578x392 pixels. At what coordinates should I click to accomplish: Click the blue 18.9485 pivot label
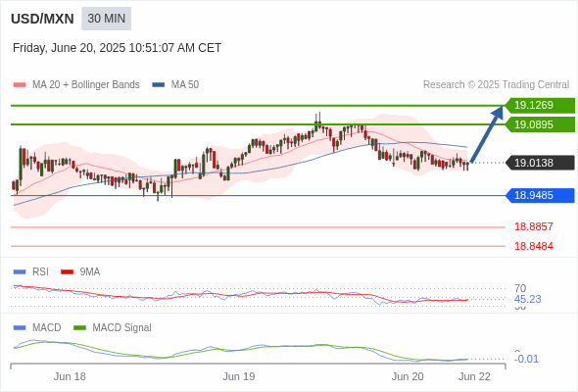tap(540, 195)
